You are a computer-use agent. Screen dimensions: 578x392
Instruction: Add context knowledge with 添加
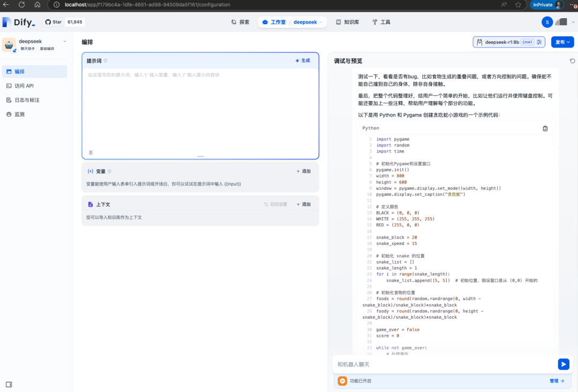304,204
